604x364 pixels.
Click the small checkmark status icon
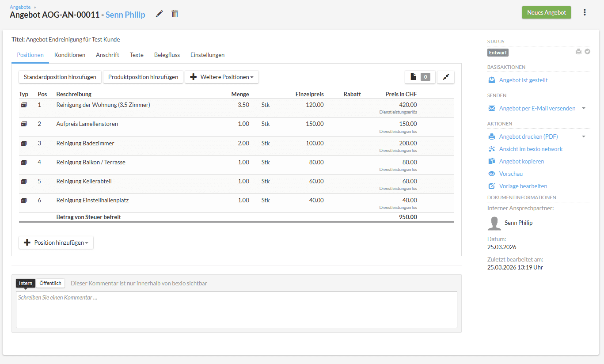(587, 52)
